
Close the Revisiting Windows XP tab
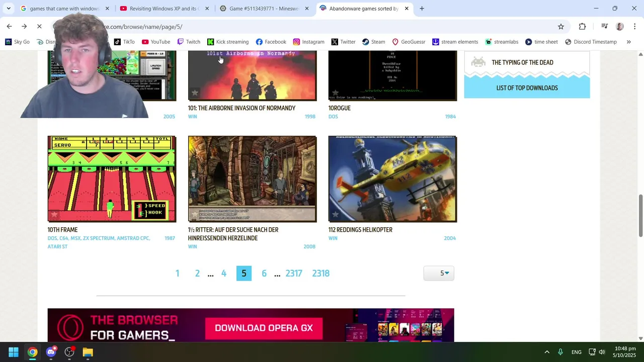207,9
